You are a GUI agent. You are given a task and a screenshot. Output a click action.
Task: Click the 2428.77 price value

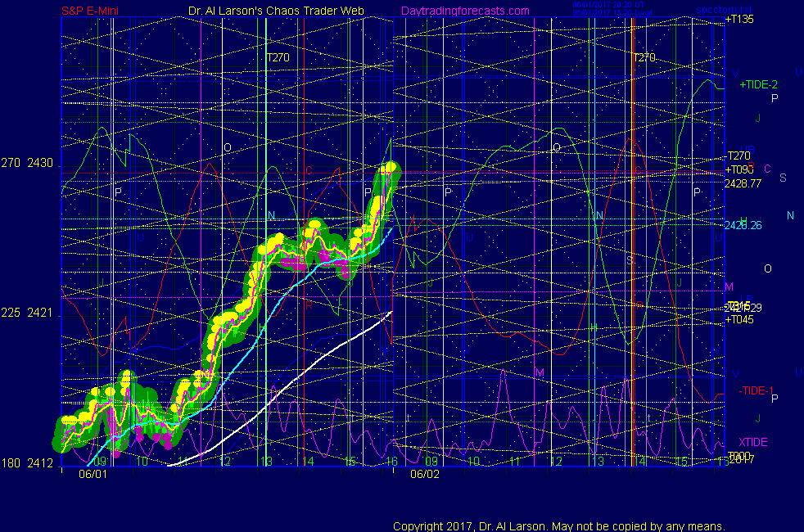[743, 183]
